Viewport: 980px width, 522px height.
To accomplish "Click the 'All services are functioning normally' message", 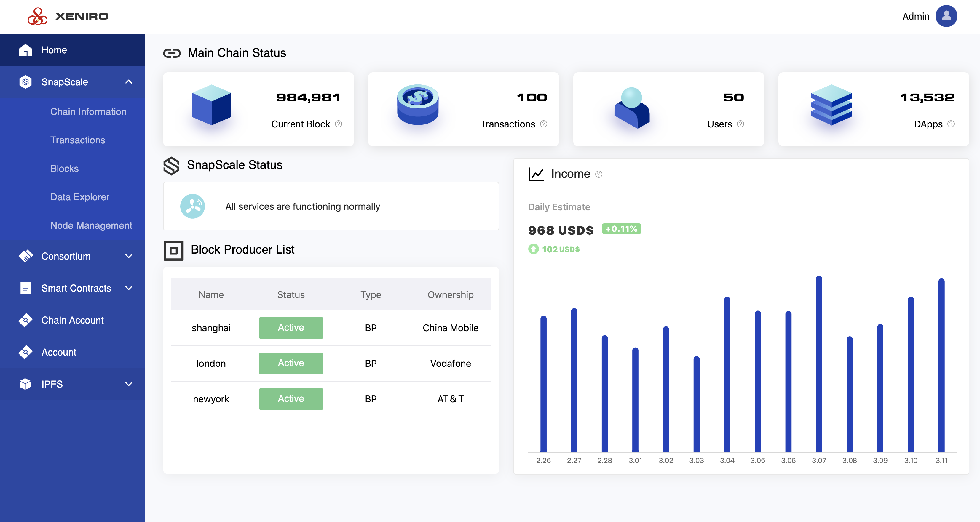I will pyautogui.click(x=302, y=206).
